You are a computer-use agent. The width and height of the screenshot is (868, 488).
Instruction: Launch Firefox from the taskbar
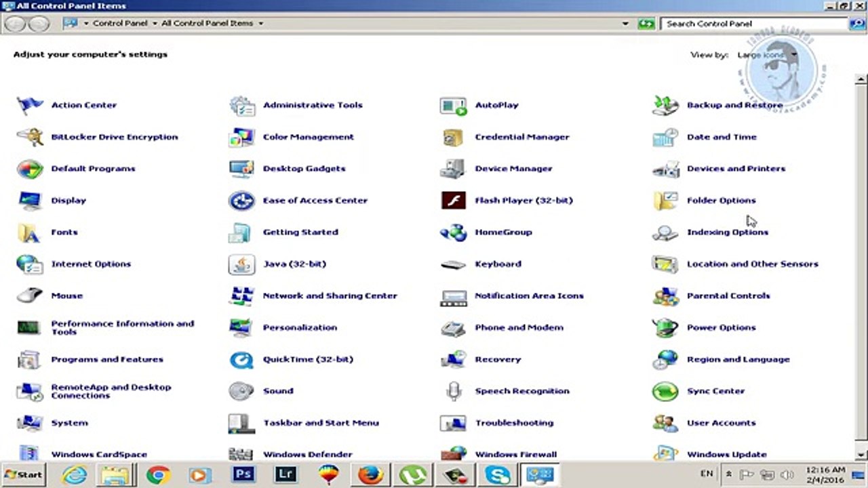(370, 474)
